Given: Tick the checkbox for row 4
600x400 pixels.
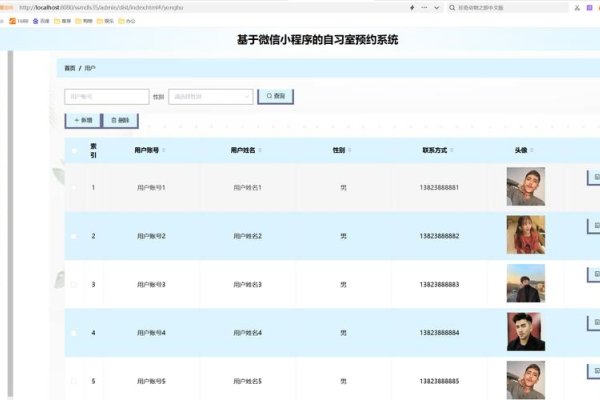Looking at the screenshot, I should [74, 333].
